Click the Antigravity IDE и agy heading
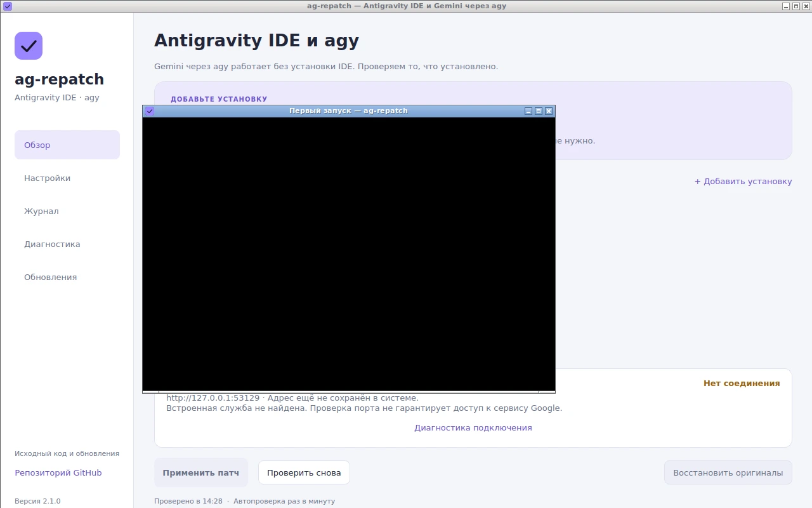The height and width of the screenshot is (508, 812). [257, 41]
